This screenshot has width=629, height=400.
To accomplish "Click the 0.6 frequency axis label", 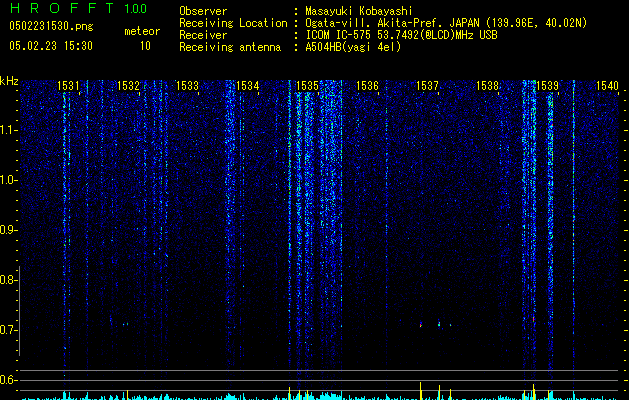I will click(x=8, y=380).
